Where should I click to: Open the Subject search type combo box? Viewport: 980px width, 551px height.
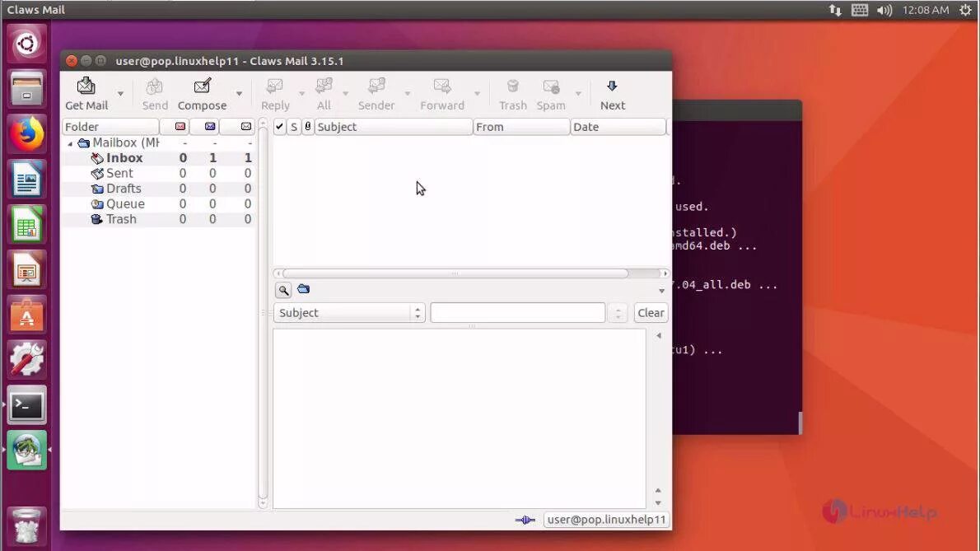(x=349, y=313)
